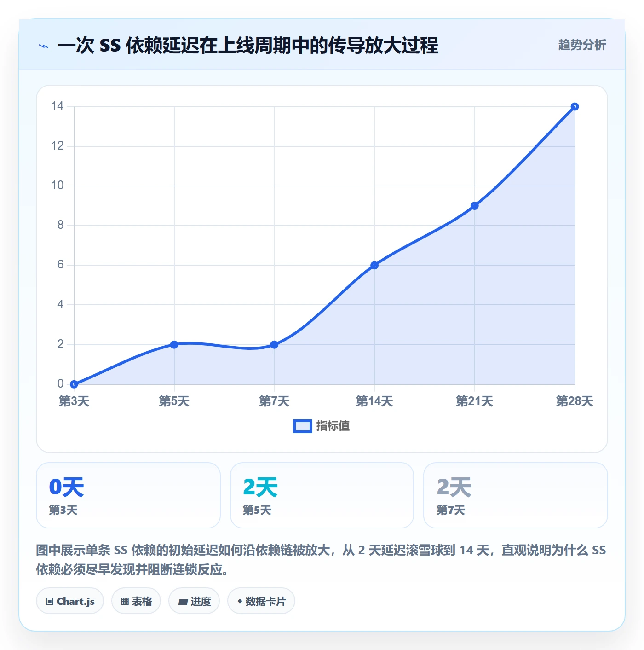Click the x-axis label 第14天
The width and height of the screenshot is (644, 650).
coord(374,401)
